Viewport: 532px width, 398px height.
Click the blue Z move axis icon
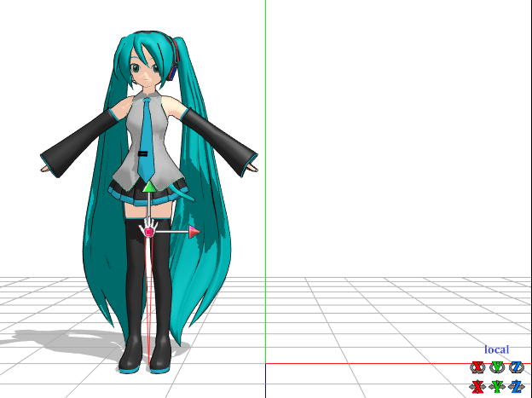click(x=517, y=387)
